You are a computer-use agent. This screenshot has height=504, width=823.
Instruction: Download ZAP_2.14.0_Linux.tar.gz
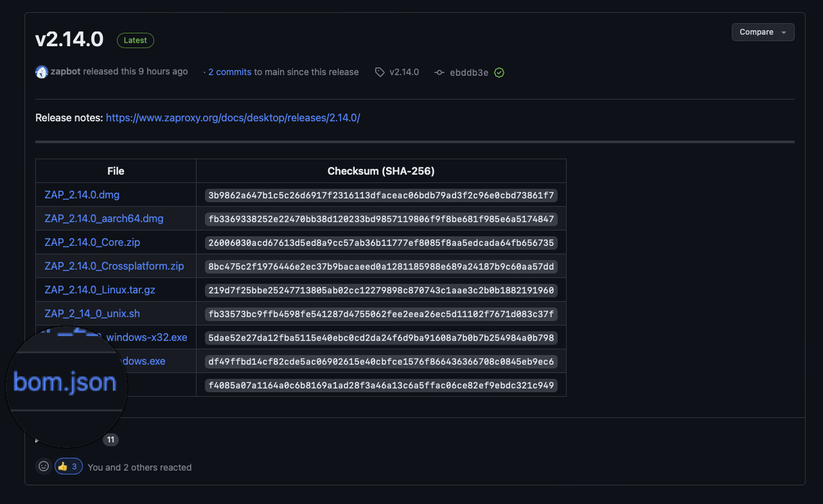coord(100,290)
